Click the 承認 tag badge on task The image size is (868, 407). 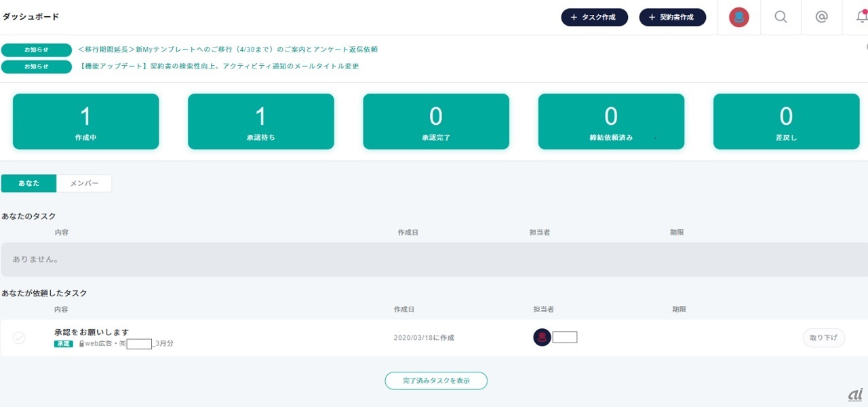64,344
